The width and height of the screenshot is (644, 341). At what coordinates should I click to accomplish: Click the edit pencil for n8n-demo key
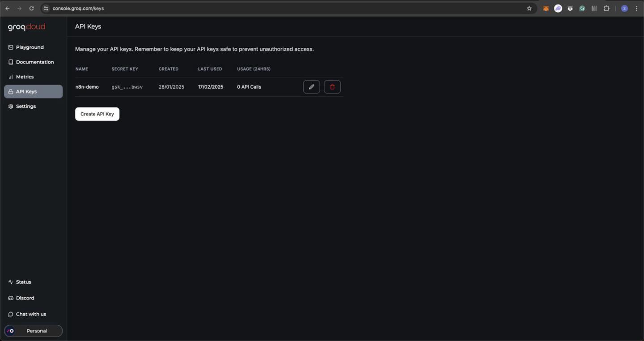tap(311, 86)
